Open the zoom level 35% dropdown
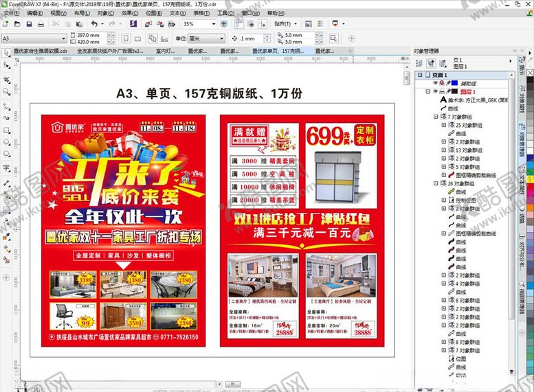This screenshot has width=534, height=392. 214,24
